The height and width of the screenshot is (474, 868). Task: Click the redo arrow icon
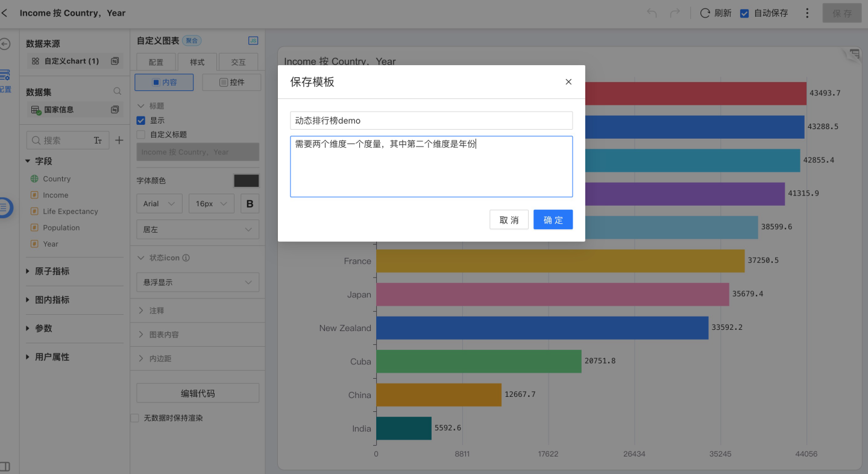pyautogui.click(x=675, y=13)
